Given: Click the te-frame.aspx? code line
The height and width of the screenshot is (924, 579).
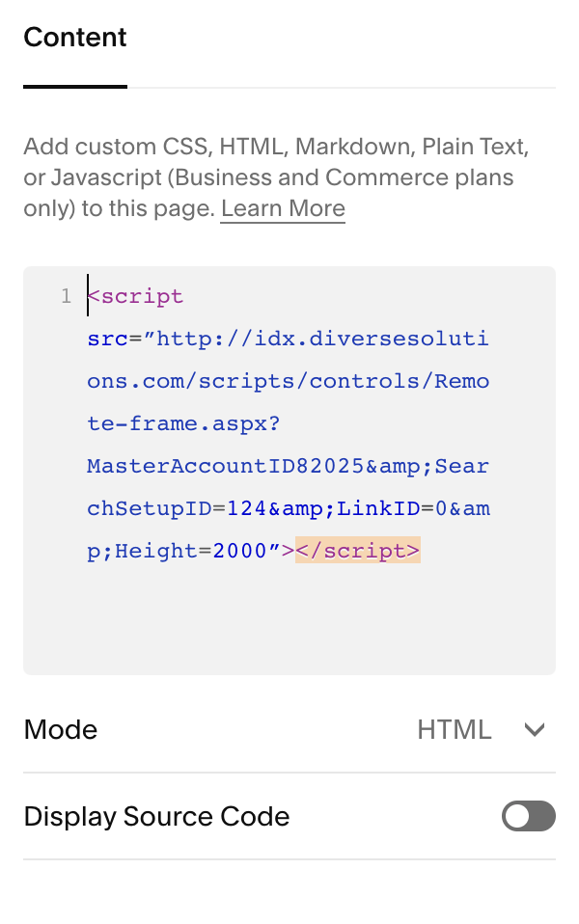Looking at the screenshot, I should [x=182, y=423].
